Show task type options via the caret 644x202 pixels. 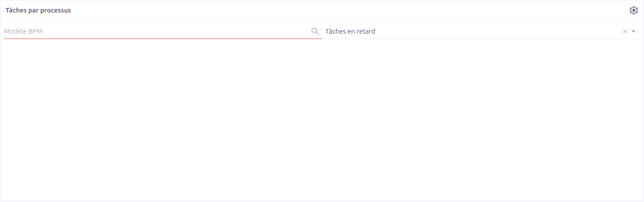633,32
